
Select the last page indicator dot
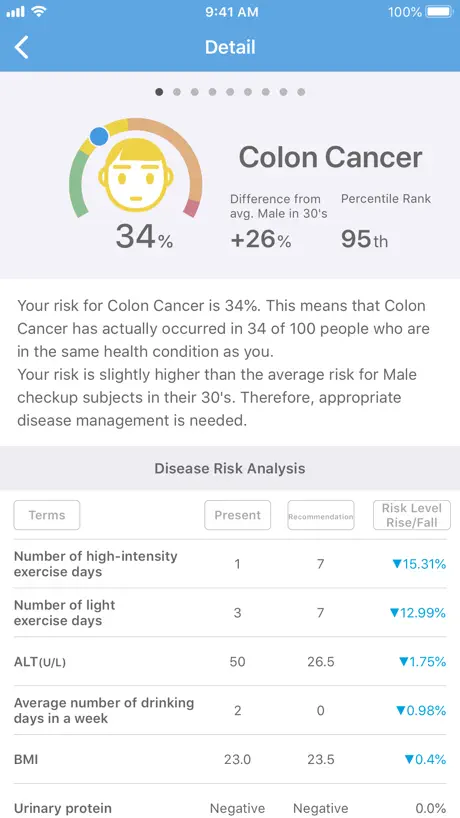[301, 92]
